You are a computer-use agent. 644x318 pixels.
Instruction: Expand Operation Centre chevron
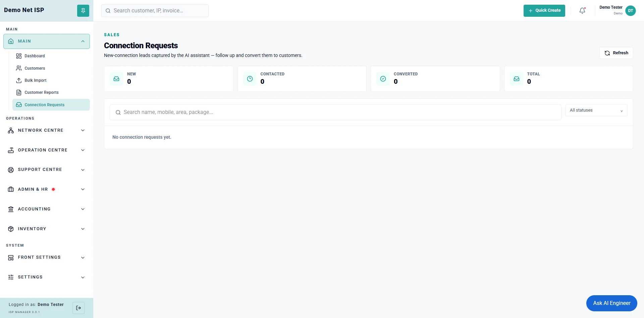[83, 150]
